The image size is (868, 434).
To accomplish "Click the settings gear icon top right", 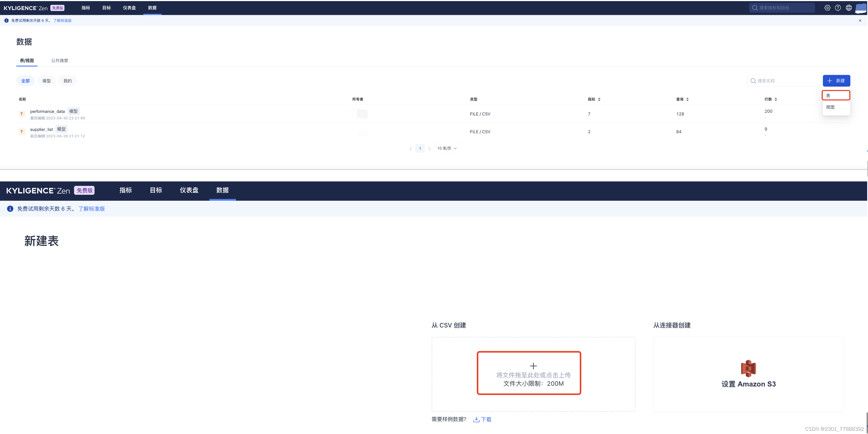I will (x=827, y=7).
